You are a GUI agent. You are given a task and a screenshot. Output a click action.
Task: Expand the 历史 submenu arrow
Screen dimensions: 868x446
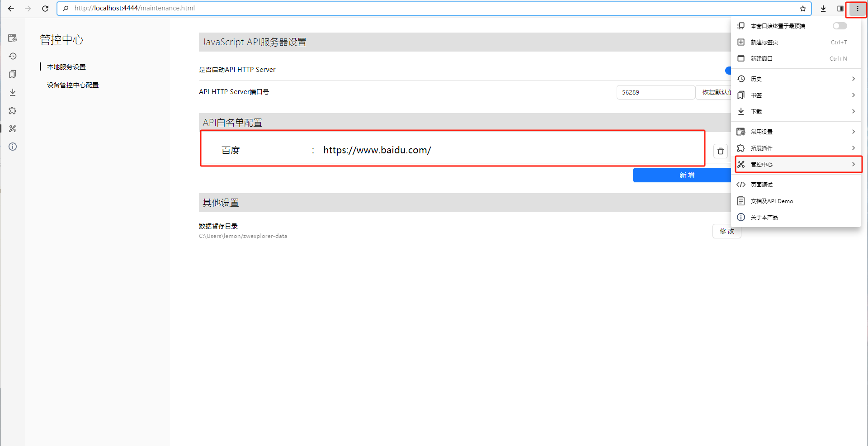point(853,79)
